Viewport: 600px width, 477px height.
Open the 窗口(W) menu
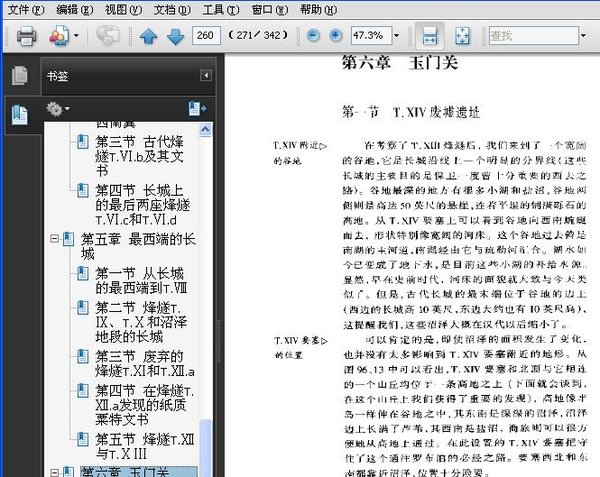270,10
